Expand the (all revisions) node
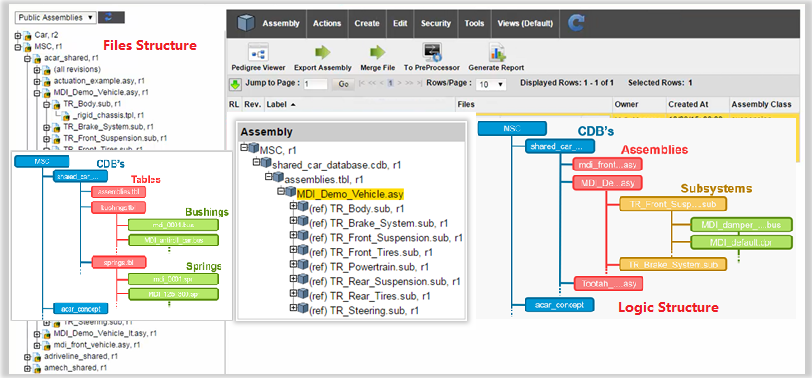 pyautogui.click(x=37, y=70)
